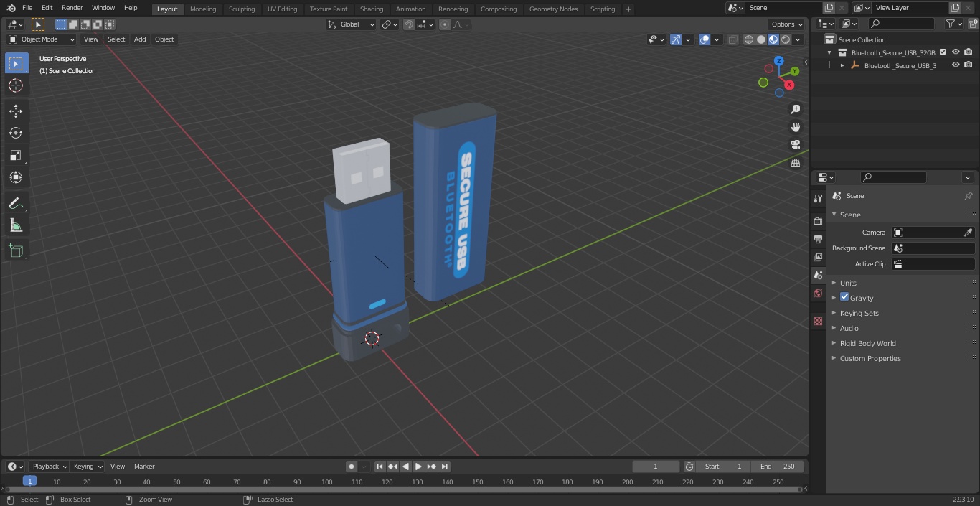Disable rendering for the Bluetooth_Secure_USB_3 object
The image size is (980, 506).
pyautogui.click(x=969, y=65)
